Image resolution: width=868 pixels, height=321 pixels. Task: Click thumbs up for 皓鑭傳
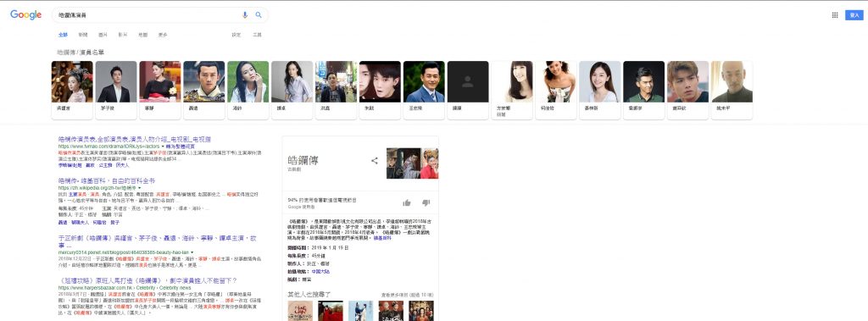407,202
